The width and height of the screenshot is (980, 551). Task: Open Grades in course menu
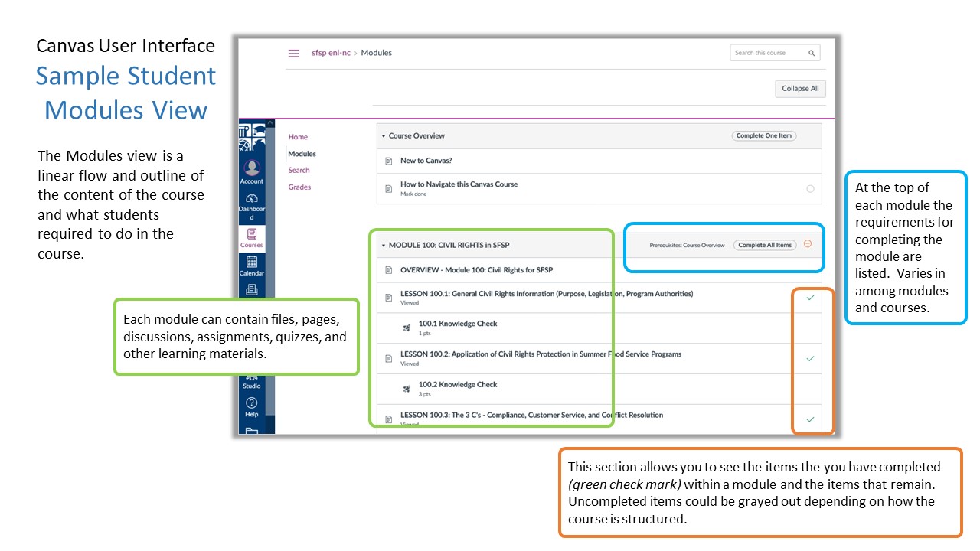(x=299, y=187)
